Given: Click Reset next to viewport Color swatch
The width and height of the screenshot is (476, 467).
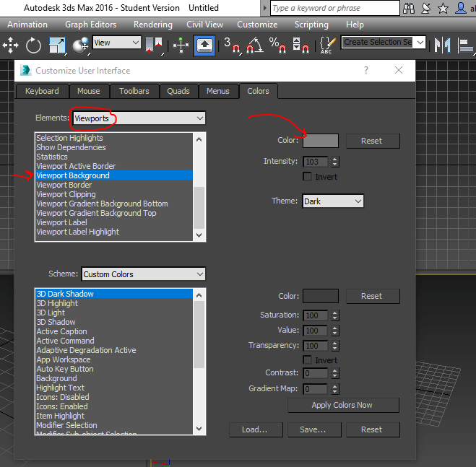Looking at the screenshot, I should pyautogui.click(x=373, y=141).
